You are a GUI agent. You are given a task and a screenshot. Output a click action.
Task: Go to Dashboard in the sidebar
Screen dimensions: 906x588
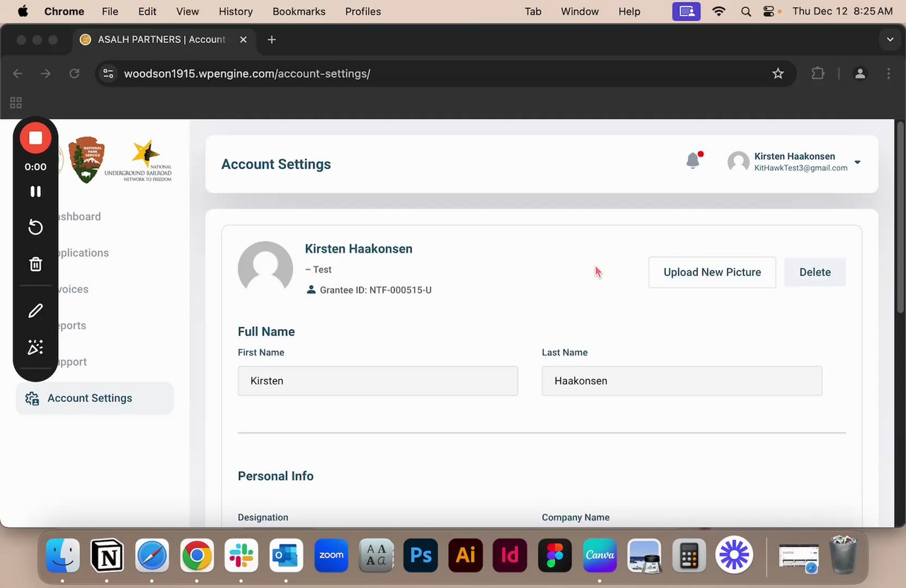click(x=79, y=217)
